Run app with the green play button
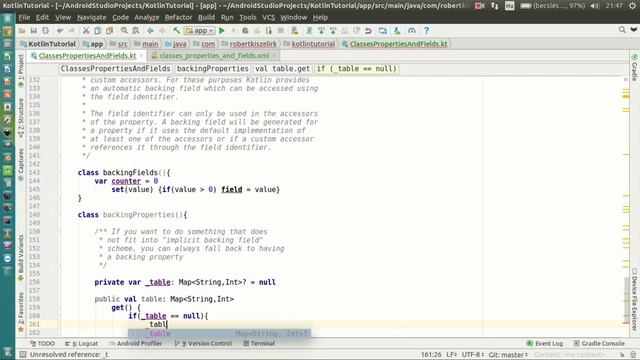The image size is (640, 360). pos(222,31)
